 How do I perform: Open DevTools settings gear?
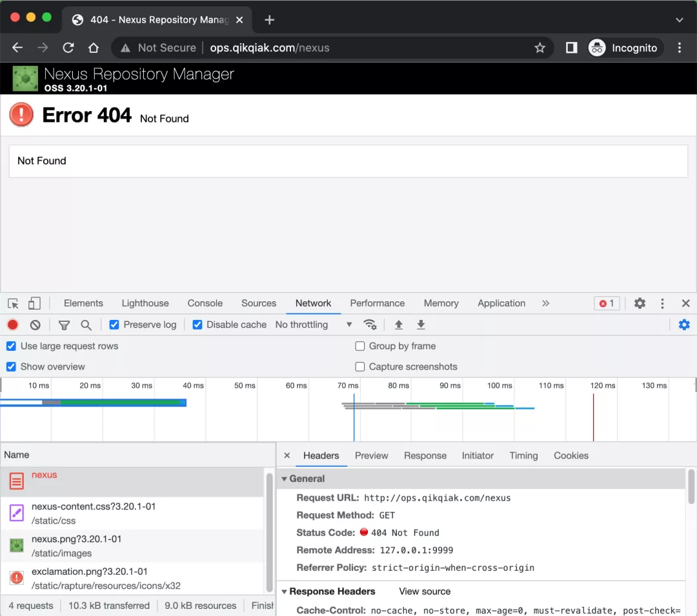[640, 303]
